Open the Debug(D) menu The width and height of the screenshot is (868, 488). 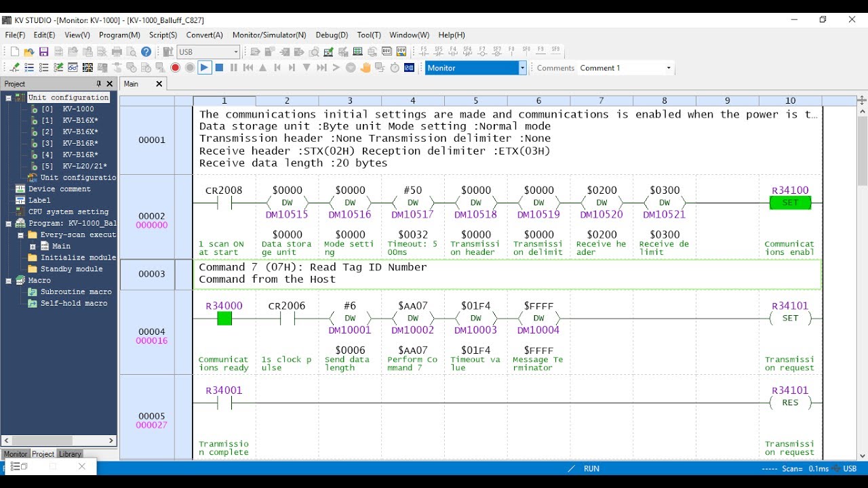click(x=332, y=35)
